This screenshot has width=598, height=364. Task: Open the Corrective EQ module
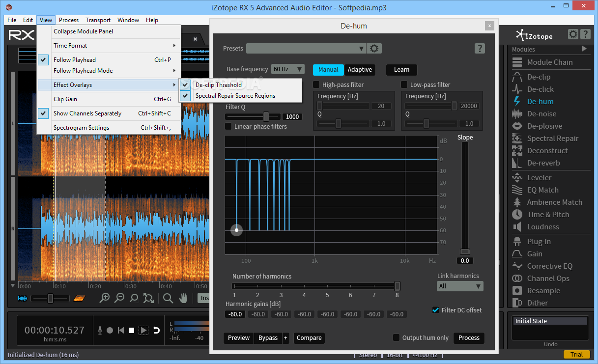click(549, 266)
